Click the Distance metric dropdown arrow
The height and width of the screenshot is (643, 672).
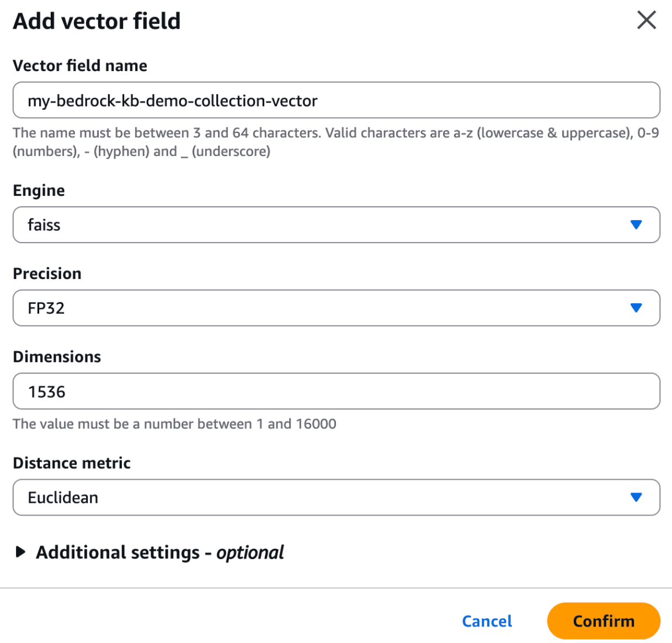[636, 497]
